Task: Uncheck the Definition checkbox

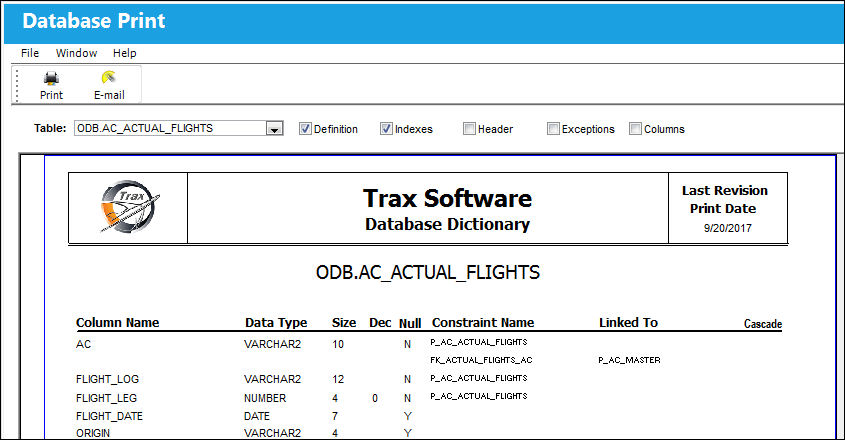Action: 305,128
